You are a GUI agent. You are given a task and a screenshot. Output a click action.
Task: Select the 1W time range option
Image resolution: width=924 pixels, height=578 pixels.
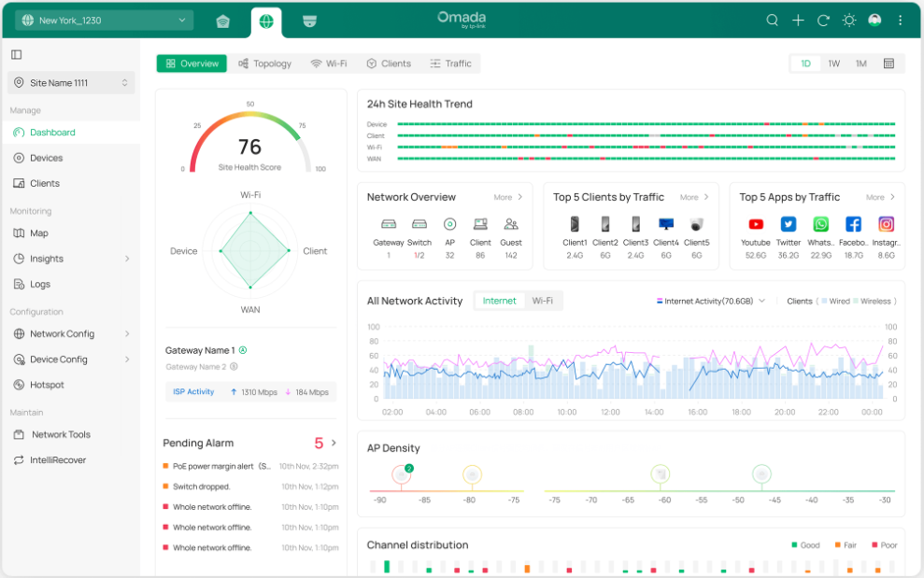click(833, 63)
